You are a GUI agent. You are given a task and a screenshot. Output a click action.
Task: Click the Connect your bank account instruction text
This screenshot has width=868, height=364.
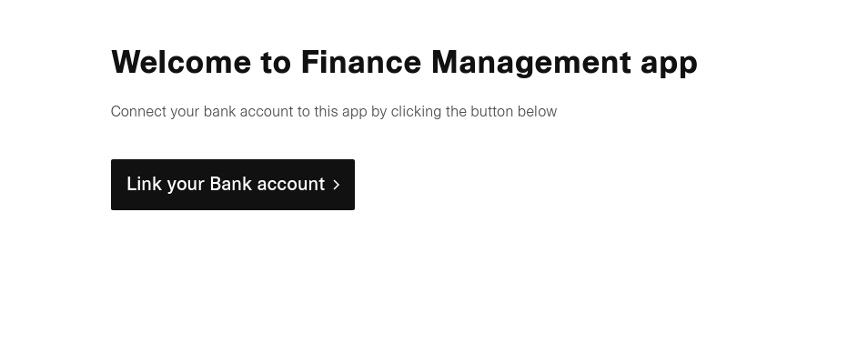click(x=334, y=111)
